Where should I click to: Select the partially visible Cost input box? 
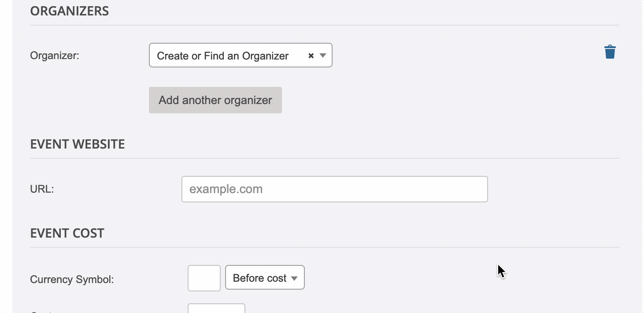point(216,308)
